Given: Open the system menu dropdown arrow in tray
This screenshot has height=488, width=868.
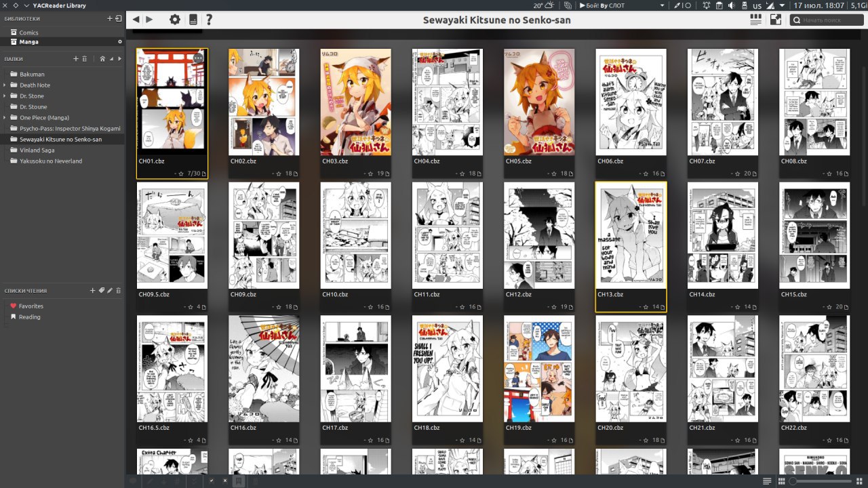Looking at the screenshot, I should tap(783, 5).
